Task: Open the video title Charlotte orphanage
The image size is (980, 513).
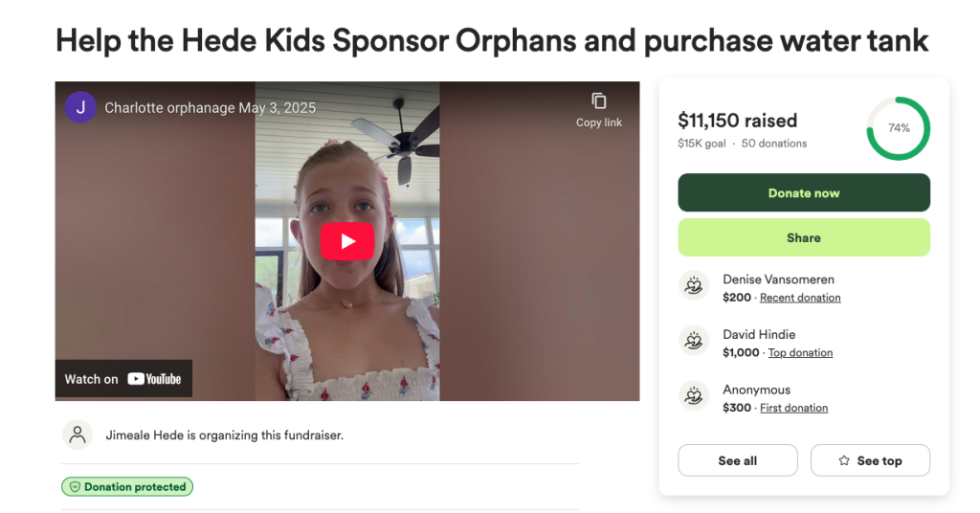Action: click(210, 107)
